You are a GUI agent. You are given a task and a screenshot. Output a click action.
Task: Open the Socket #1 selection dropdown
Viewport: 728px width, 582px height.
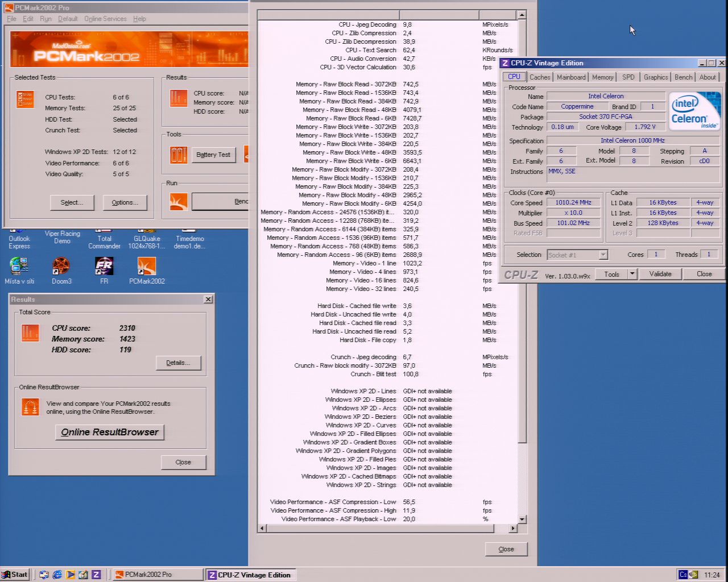click(x=603, y=255)
